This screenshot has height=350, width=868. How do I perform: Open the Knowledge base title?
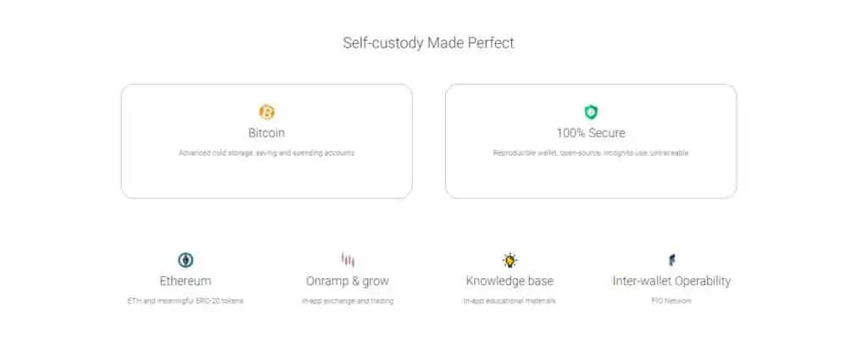point(509,281)
